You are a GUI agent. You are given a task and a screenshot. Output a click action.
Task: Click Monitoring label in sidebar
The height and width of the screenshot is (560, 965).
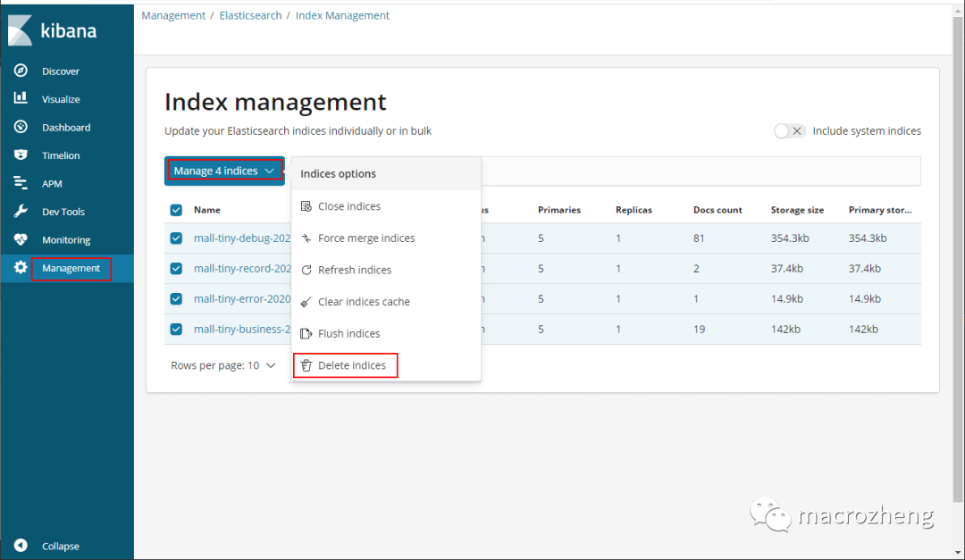tap(66, 240)
